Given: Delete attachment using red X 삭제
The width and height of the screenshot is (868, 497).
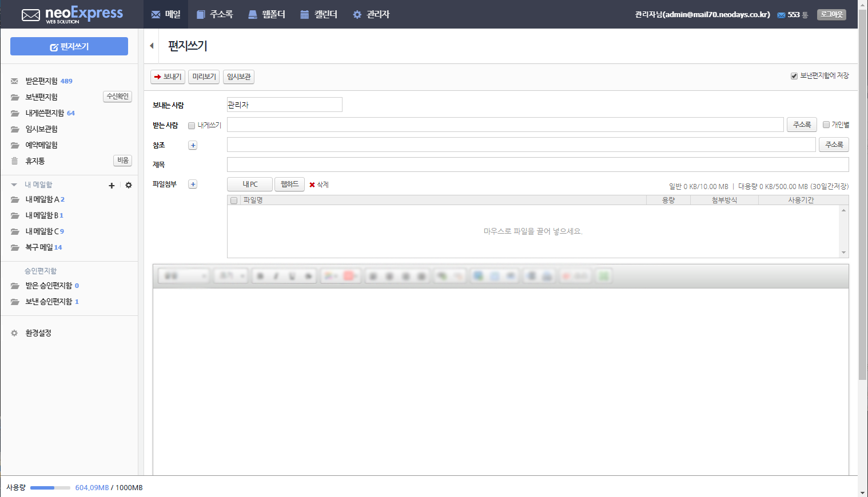Looking at the screenshot, I should pyautogui.click(x=319, y=185).
